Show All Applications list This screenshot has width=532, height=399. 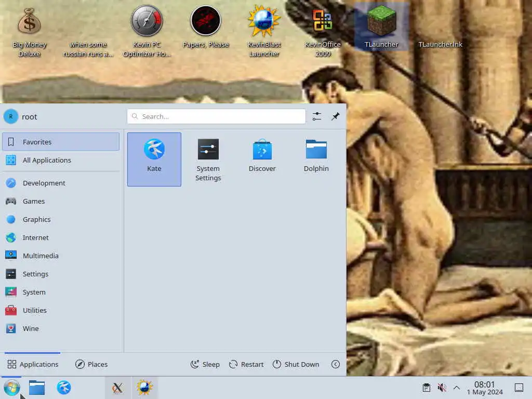[61, 160]
